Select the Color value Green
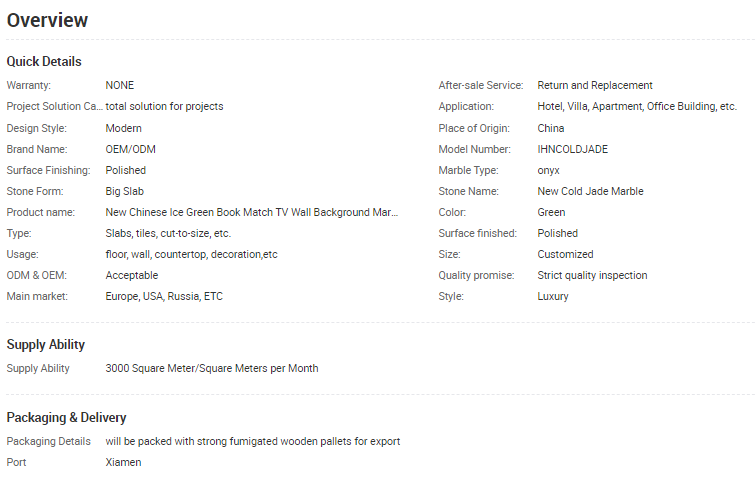Image resolution: width=756 pixels, height=480 pixels. (552, 212)
